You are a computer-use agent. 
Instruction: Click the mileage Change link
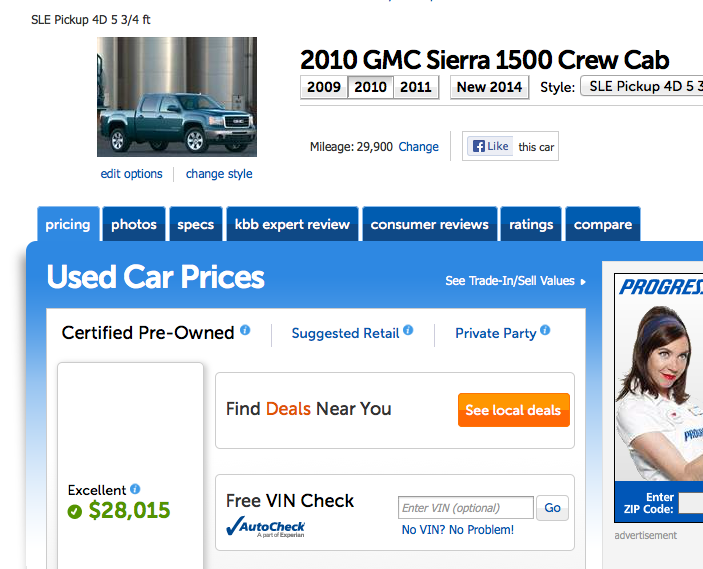(x=418, y=147)
